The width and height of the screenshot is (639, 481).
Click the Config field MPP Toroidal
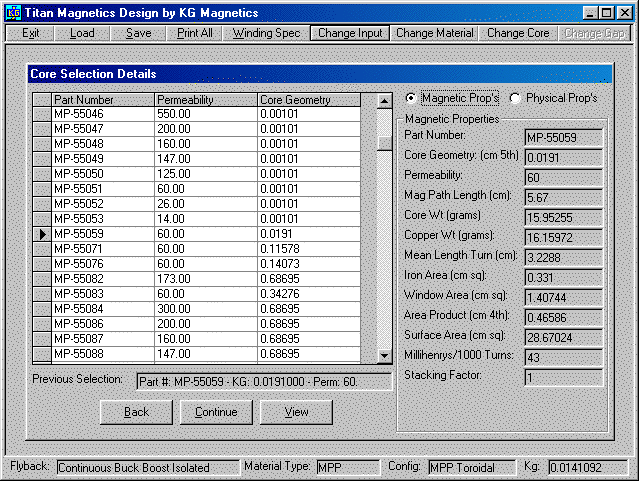pos(472,468)
